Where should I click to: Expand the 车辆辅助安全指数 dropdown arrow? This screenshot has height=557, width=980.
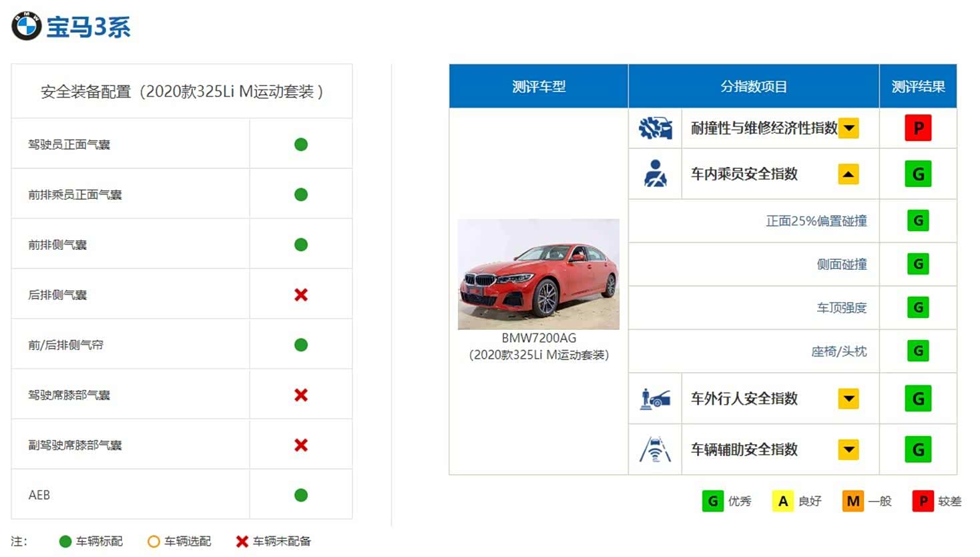[x=848, y=449]
